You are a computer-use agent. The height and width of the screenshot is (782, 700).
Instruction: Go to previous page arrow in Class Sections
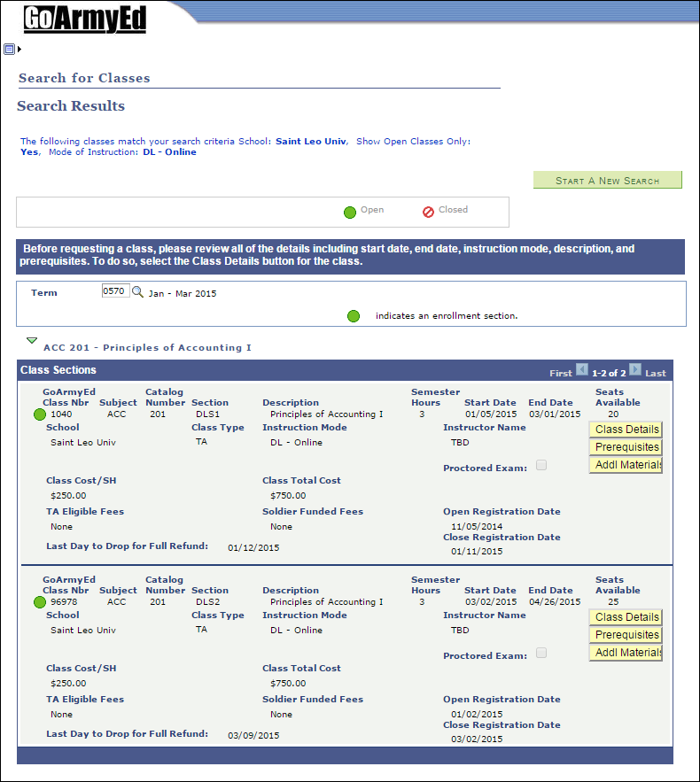point(582,369)
